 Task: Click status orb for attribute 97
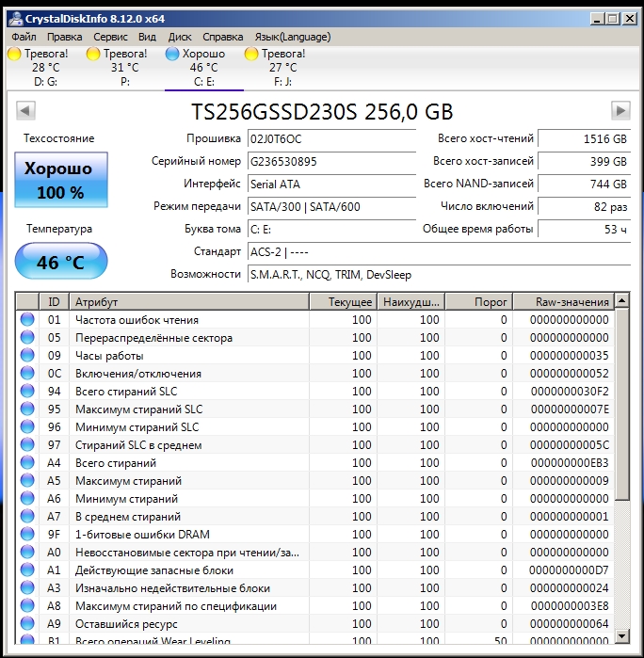click(x=27, y=445)
